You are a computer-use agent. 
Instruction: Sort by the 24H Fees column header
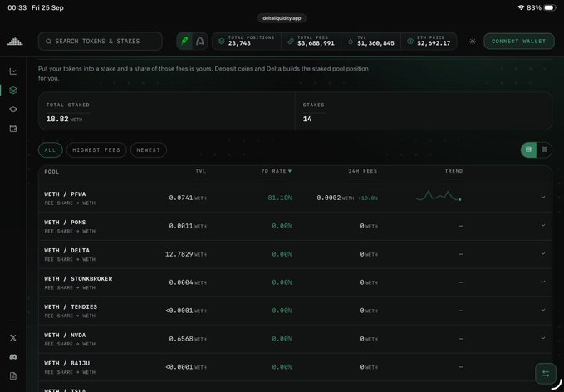pos(362,171)
